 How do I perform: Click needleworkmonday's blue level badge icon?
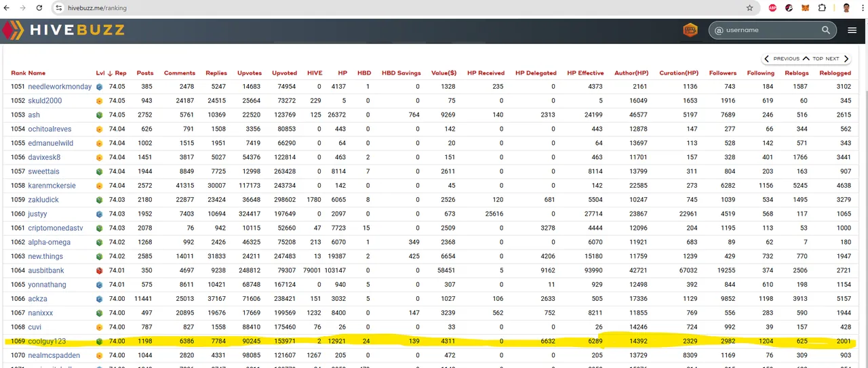[x=99, y=87]
